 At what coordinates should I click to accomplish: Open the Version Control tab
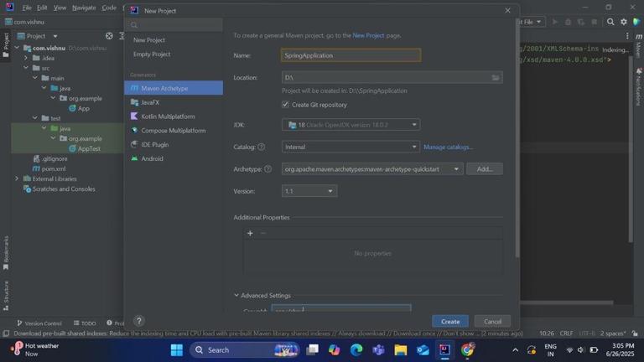click(39, 323)
